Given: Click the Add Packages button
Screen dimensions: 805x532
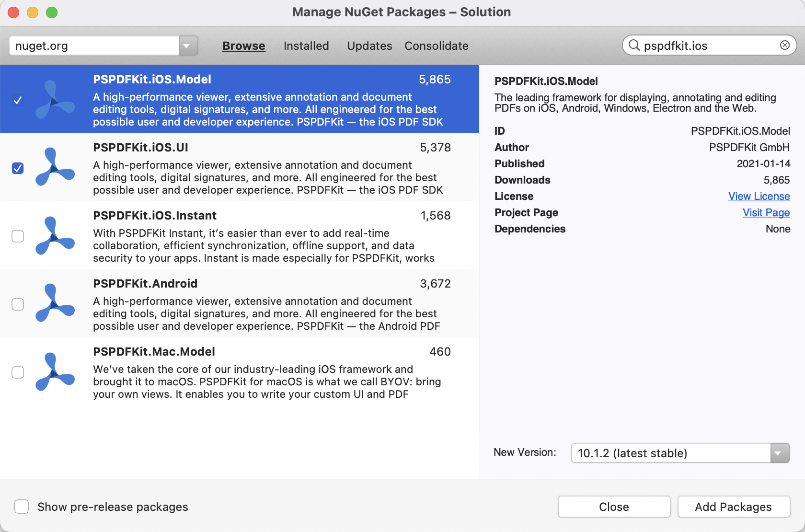Looking at the screenshot, I should 734,507.
